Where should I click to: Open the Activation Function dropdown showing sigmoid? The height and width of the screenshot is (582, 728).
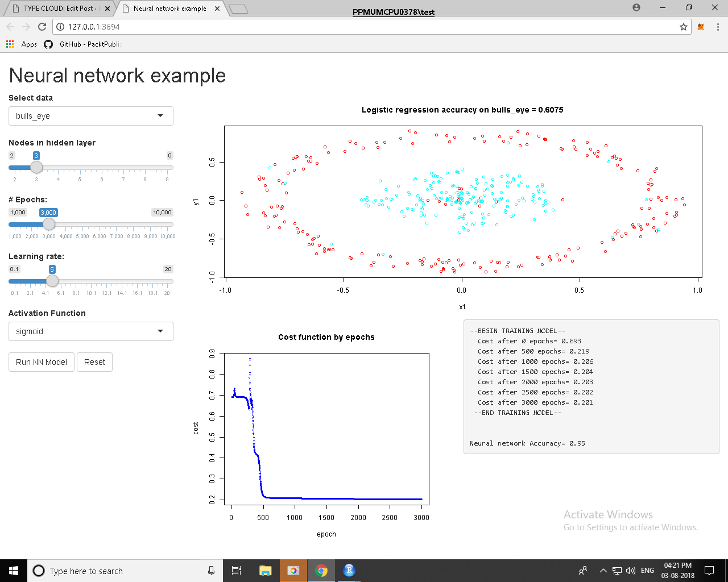[91, 331]
